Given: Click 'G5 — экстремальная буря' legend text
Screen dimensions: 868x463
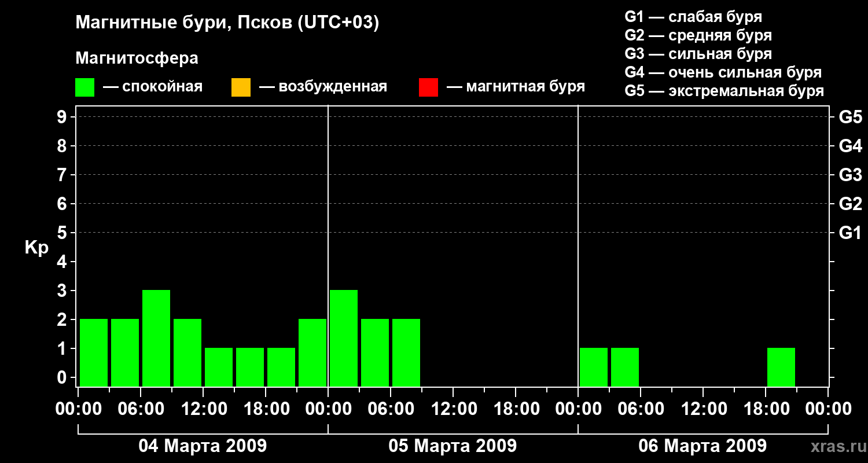Looking at the screenshot, I should tap(724, 91).
